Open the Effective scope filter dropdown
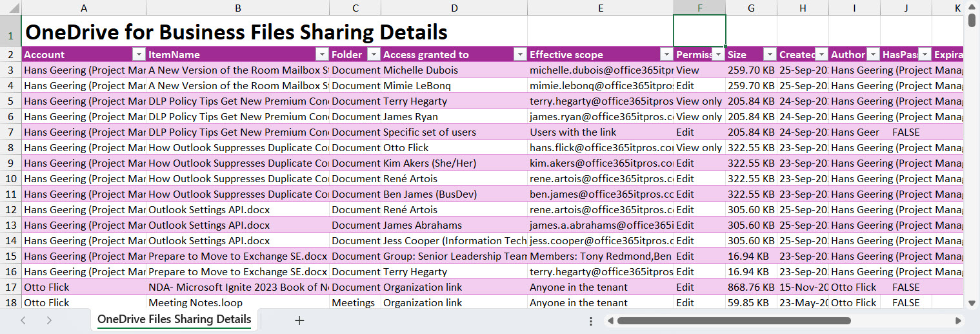 click(x=666, y=54)
